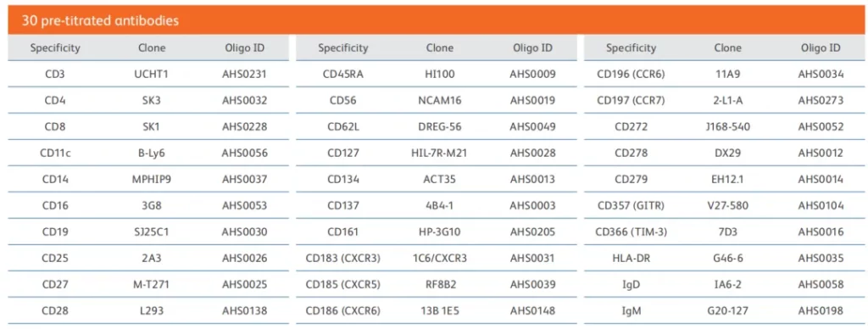Click the HLA-DR specificity cell
Image resolution: width=868 pixels, height=335 pixels.
click(631, 258)
